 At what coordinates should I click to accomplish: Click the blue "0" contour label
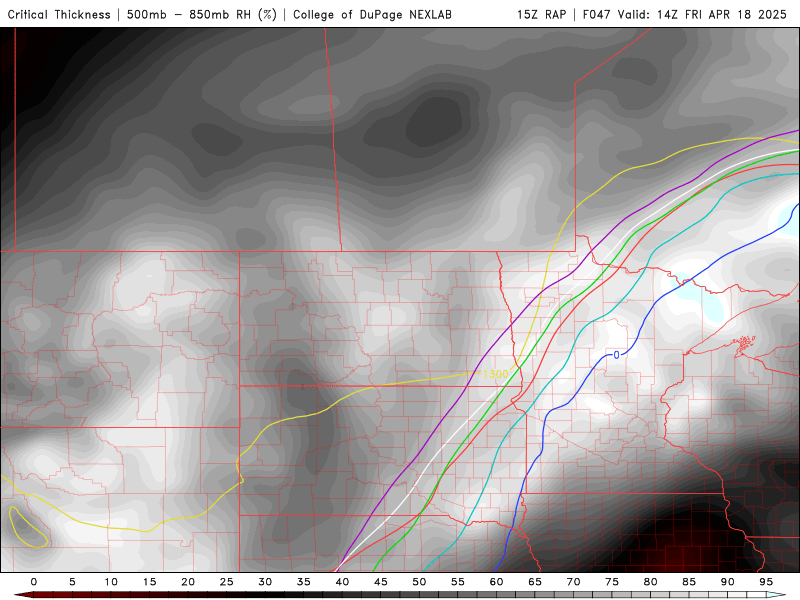click(x=616, y=355)
